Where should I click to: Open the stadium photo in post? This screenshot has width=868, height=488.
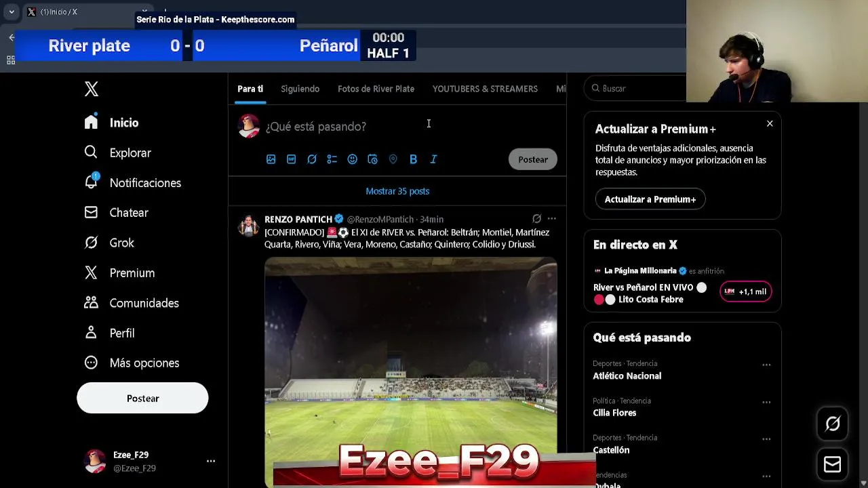click(410, 371)
